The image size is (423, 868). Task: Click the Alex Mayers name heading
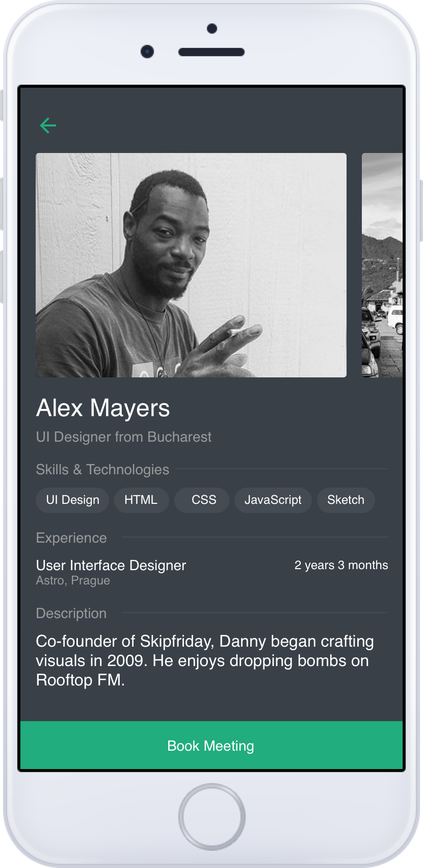[103, 409]
